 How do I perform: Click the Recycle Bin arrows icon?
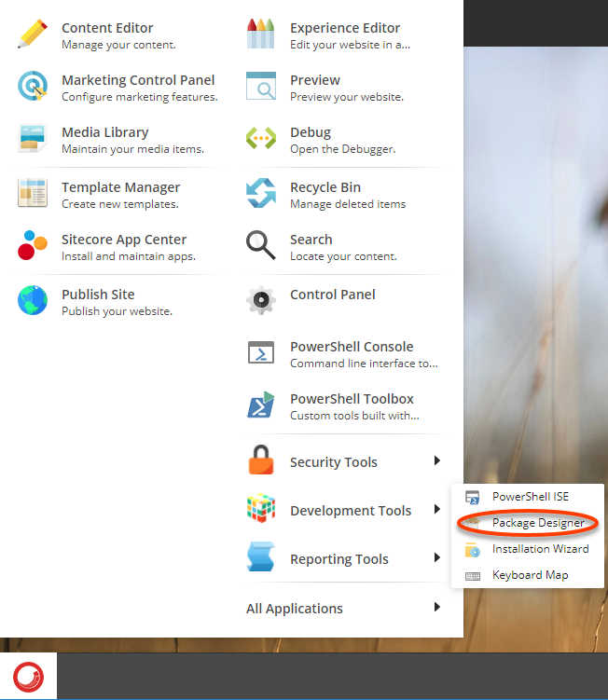(x=261, y=193)
